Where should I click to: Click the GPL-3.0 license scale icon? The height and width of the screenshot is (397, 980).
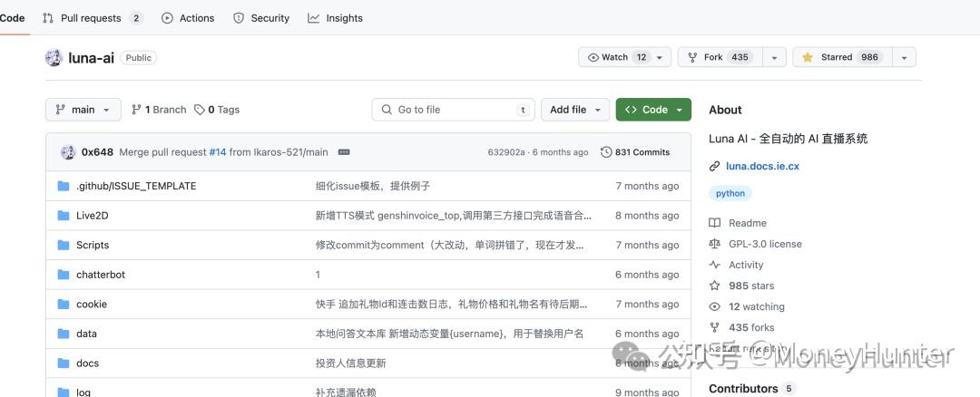click(x=715, y=244)
